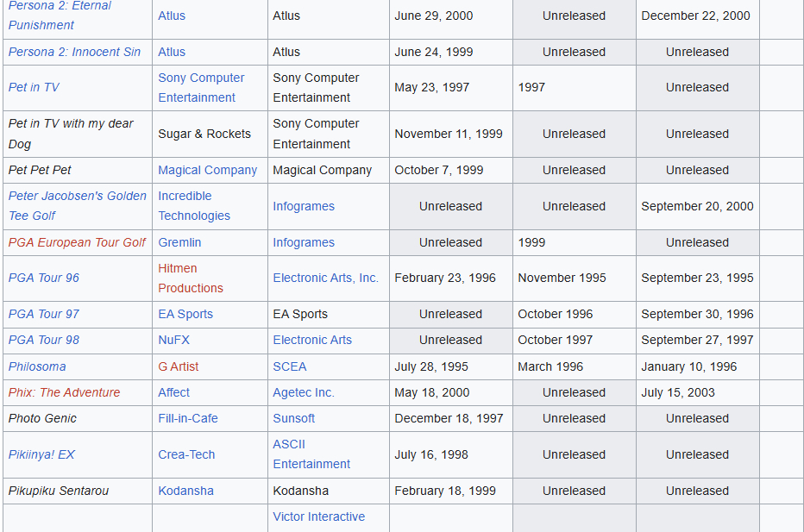Visit the Sunsoft publisher page
Screen dimensions: 804x532
pos(293,418)
